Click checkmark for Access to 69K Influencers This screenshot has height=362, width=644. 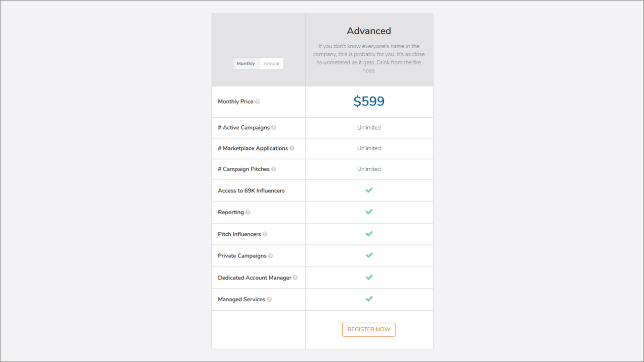point(369,190)
